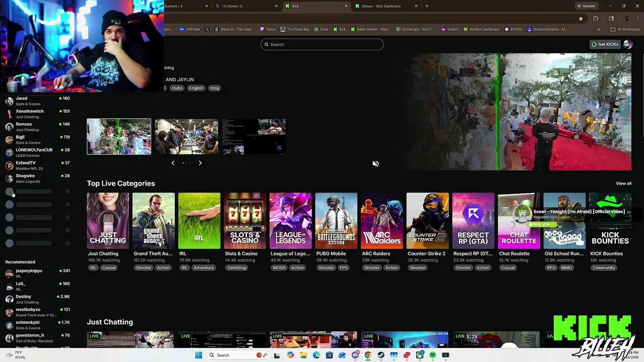Open the IRL category card
644x362 pixels.
tap(199, 221)
